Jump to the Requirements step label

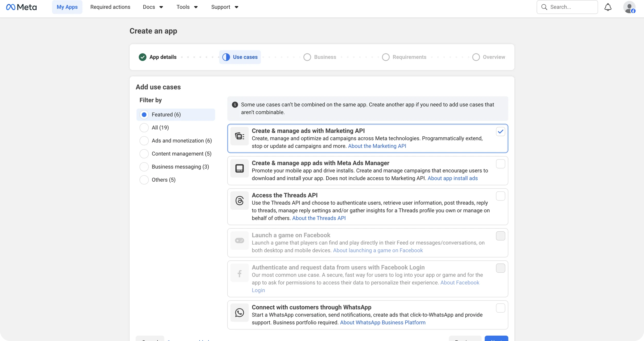coord(409,57)
